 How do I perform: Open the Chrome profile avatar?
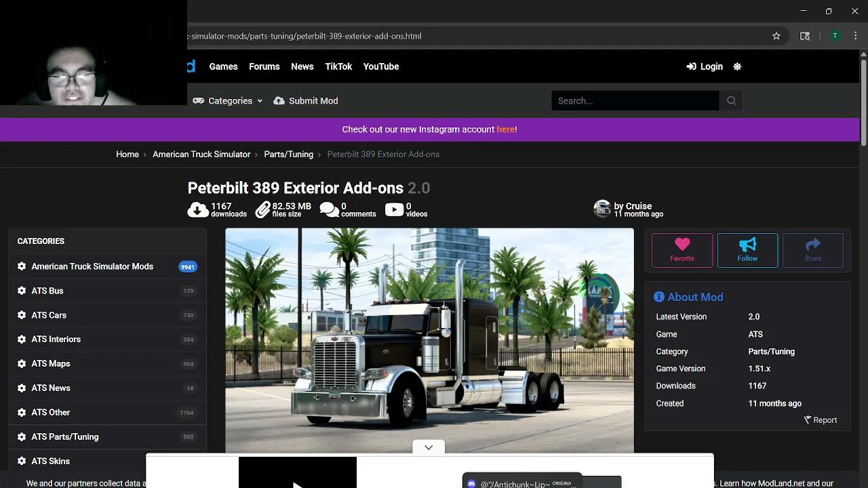coord(835,36)
